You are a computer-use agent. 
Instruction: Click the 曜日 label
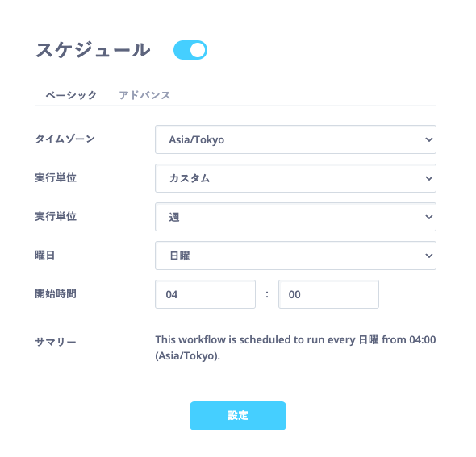coord(45,255)
